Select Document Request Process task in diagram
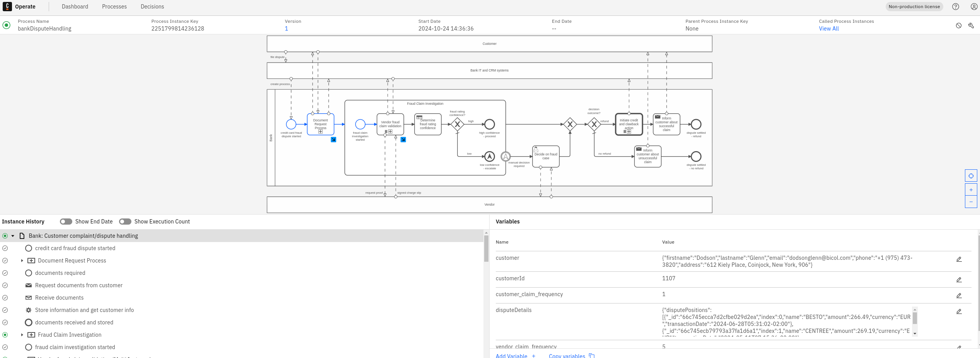Image resolution: width=980 pixels, height=358 pixels. pos(320,124)
